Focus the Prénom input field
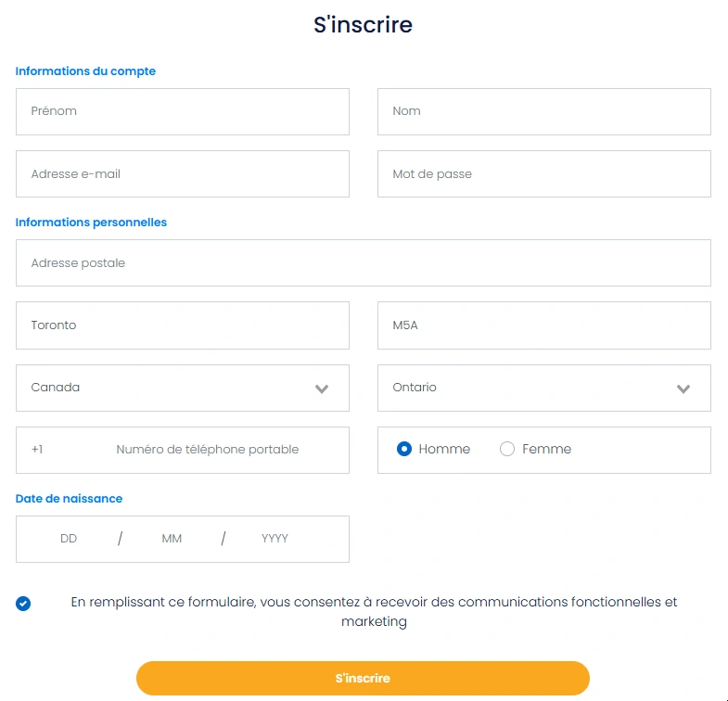Viewport: 728px width, 701px height. click(183, 112)
